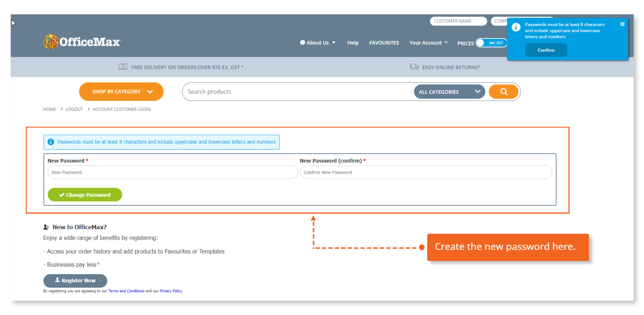Open the Help page

[353, 43]
